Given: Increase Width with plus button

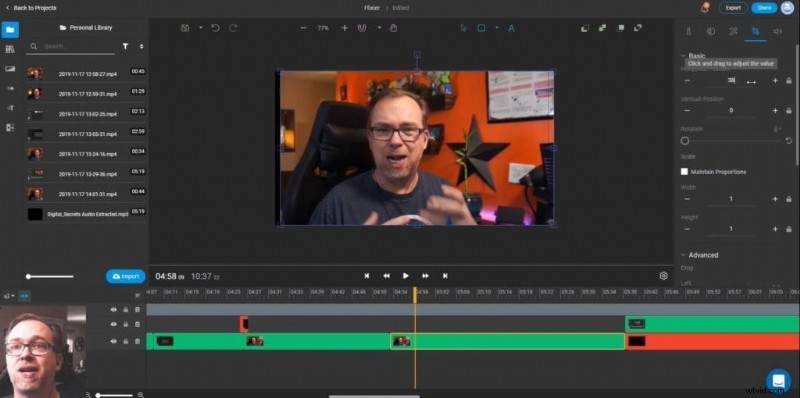Looking at the screenshot, I should (x=775, y=199).
